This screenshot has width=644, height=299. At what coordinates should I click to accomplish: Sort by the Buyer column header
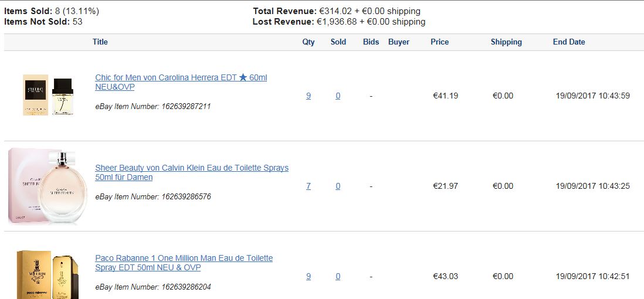(399, 42)
